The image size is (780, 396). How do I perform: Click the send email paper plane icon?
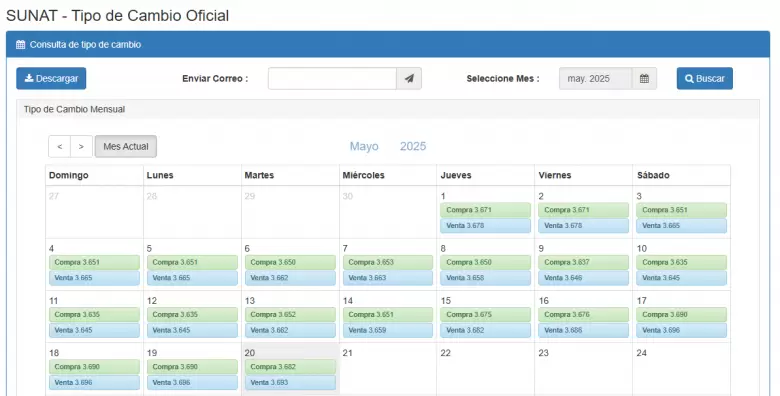(x=409, y=79)
